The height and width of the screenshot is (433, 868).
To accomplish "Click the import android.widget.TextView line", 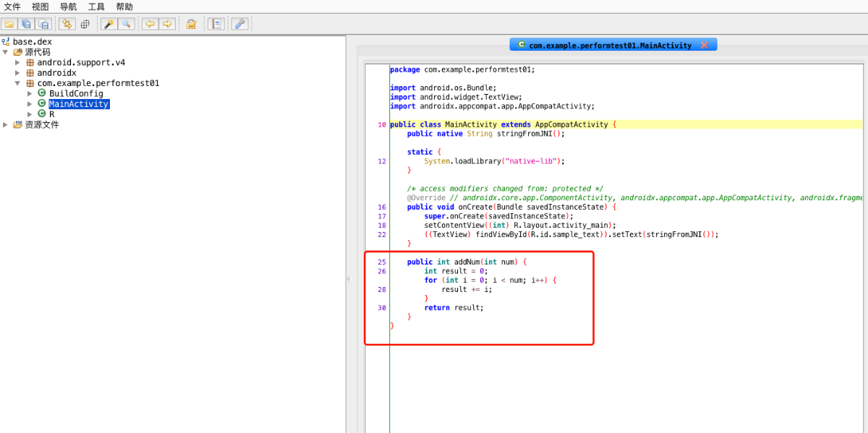I will [x=456, y=97].
